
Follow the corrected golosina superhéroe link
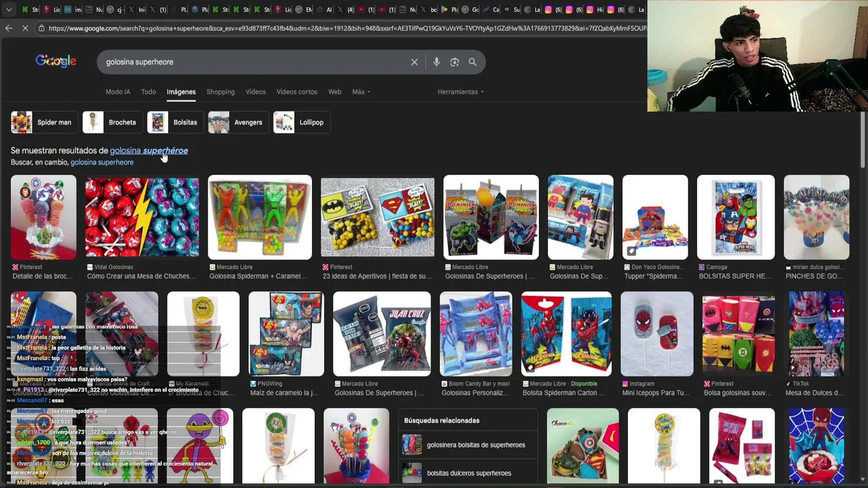(149, 150)
